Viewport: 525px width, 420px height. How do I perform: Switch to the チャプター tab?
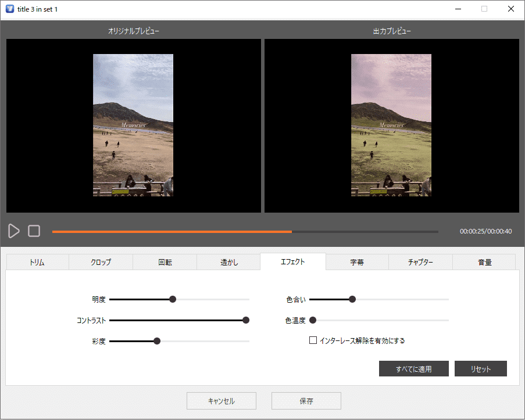coord(420,262)
